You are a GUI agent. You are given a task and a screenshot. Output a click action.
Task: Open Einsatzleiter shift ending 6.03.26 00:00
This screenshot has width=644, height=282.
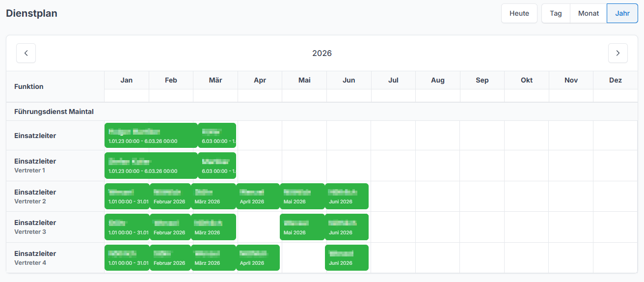click(x=151, y=136)
